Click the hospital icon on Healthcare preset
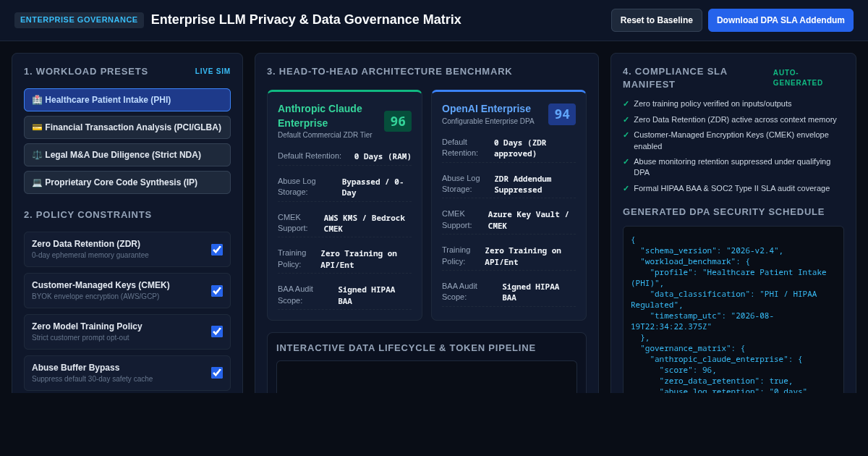 tap(37, 100)
